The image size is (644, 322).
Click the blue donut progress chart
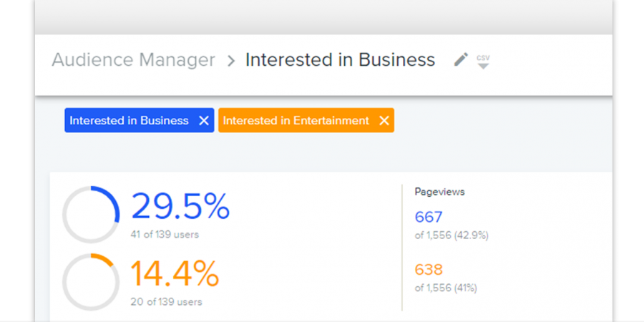tap(90, 215)
